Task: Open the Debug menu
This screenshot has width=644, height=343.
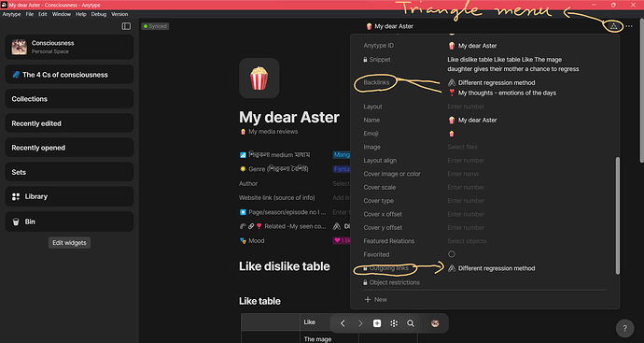Action: [x=99, y=14]
